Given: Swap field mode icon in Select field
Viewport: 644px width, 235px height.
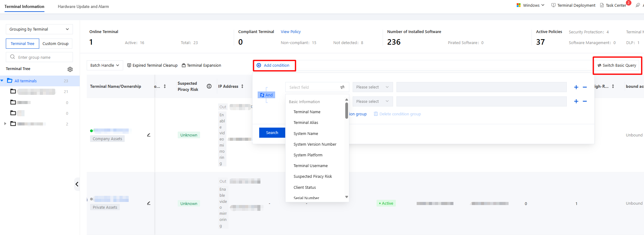Looking at the screenshot, I should click(342, 87).
